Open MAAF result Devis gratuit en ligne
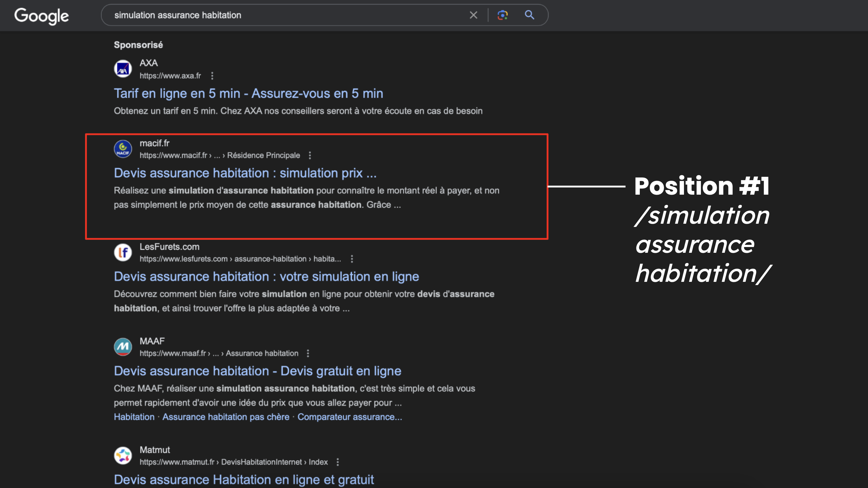868x488 pixels. coord(258,371)
